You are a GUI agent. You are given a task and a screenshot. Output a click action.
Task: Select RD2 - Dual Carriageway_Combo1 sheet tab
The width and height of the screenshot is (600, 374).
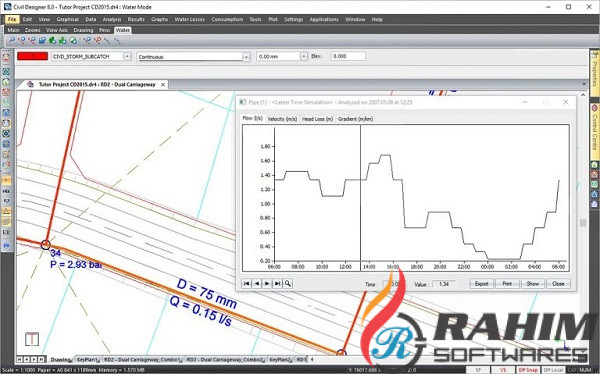coord(142,360)
